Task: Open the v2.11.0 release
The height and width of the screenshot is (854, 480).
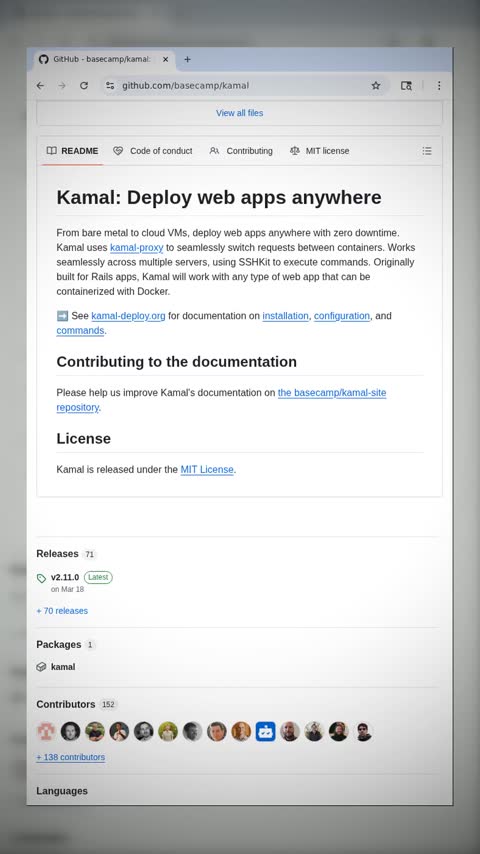Action: coord(65,577)
